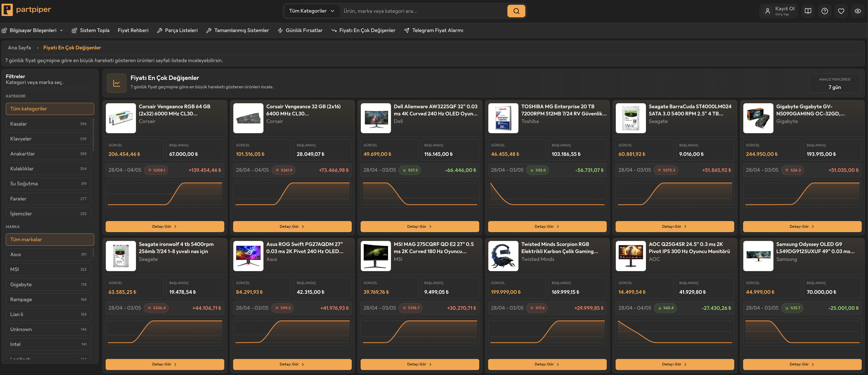Screen dimensions: 868x375
Task: Click Detayı Gör for Corsair Vengeance RGB 64 GB
Action: [165, 226]
